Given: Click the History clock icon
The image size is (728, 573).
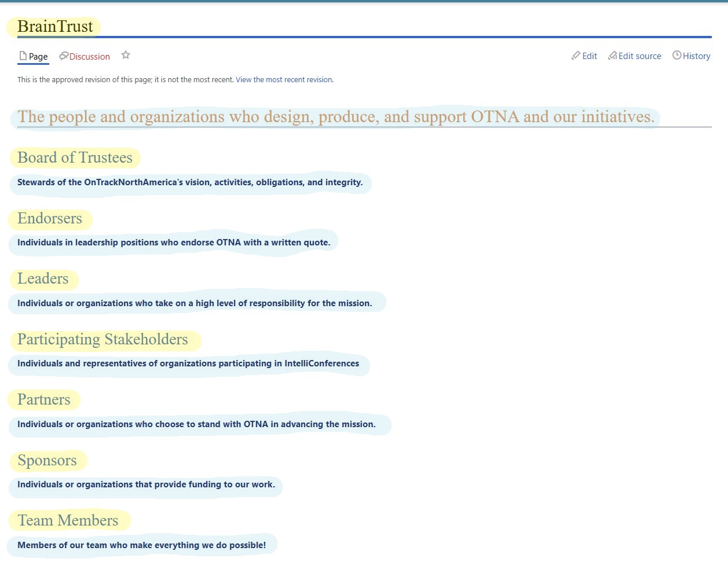Looking at the screenshot, I should (x=676, y=56).
